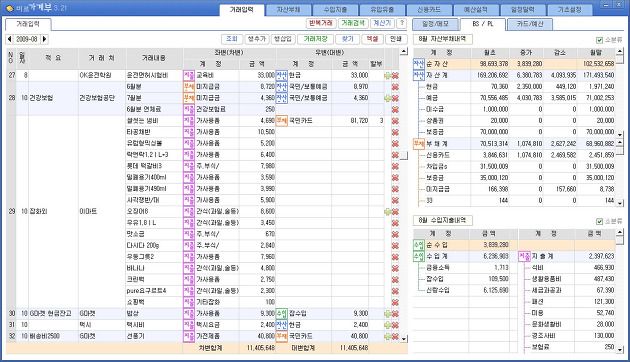The height and width of the screenshot is (362, 630).
Task: Go to next month with right arrow
Action: point(45,39)
